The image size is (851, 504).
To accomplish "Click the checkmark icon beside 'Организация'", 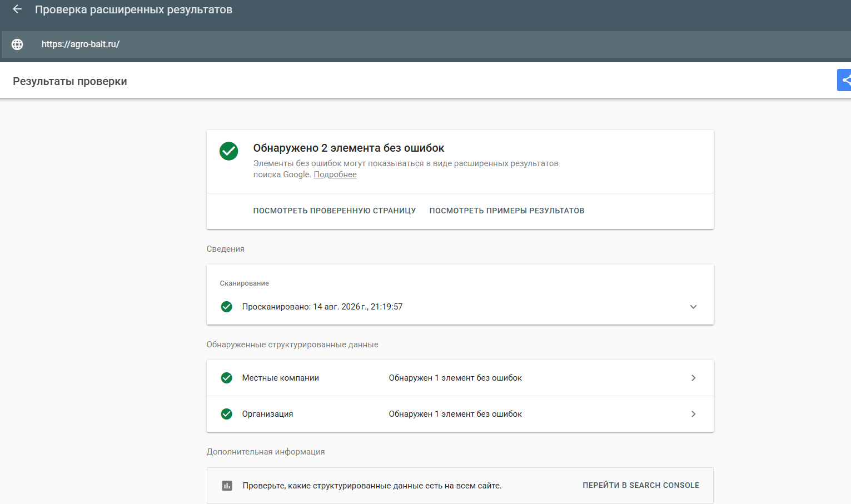I will pos(227,414).
